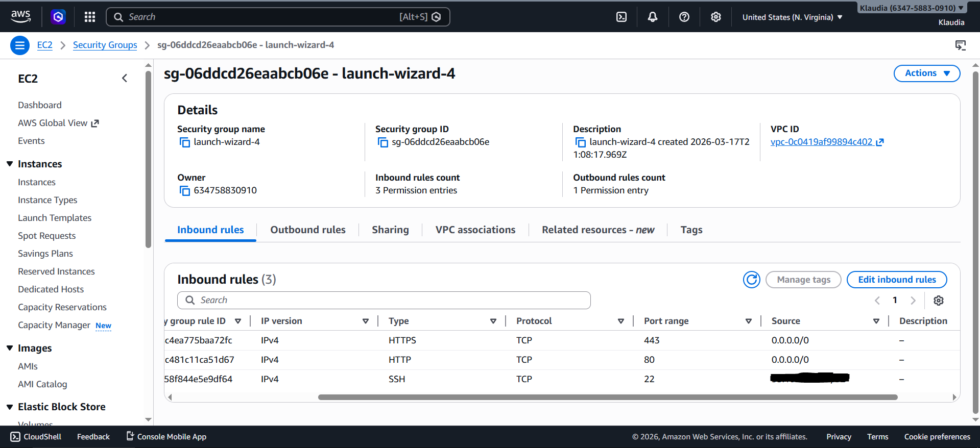980x448 pixels.
Task: Open CloudShell from the footer
Action: (36, 437)
